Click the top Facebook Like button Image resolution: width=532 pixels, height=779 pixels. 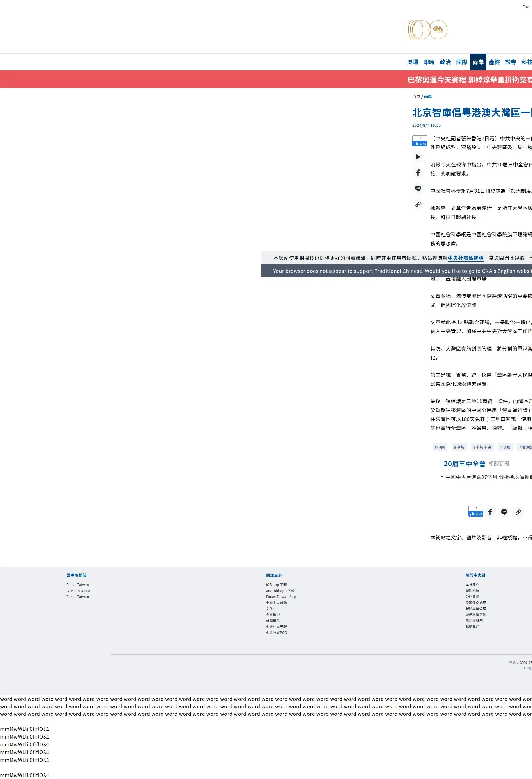[x=420, y=143]
